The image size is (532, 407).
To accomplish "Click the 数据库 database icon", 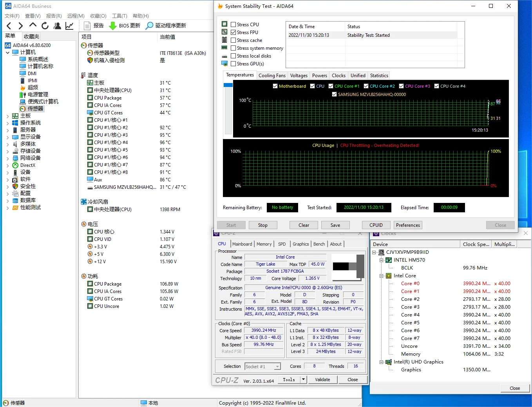I will click(x=15, y=201).
